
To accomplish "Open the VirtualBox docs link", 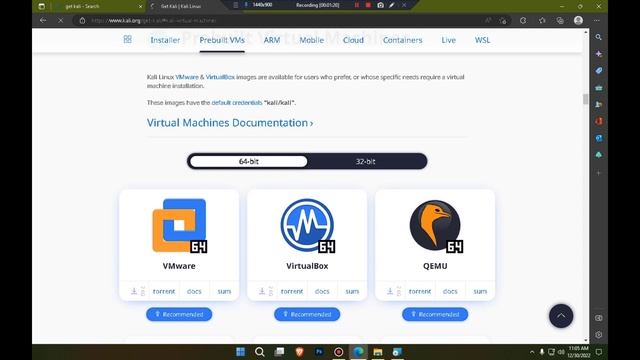I will (x=322, y=291).
